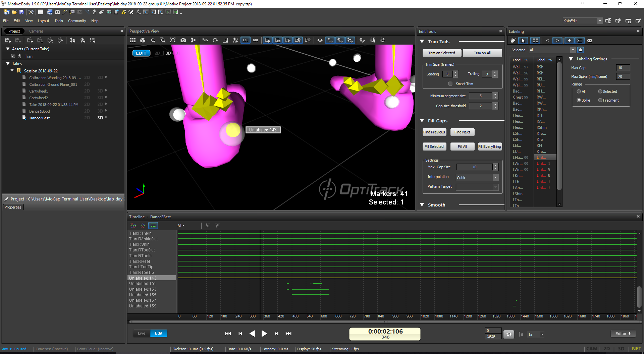Toggle grid dots icon in Perspective View
The height and width of the screenshot is (354, 644).
coord(133,40)
